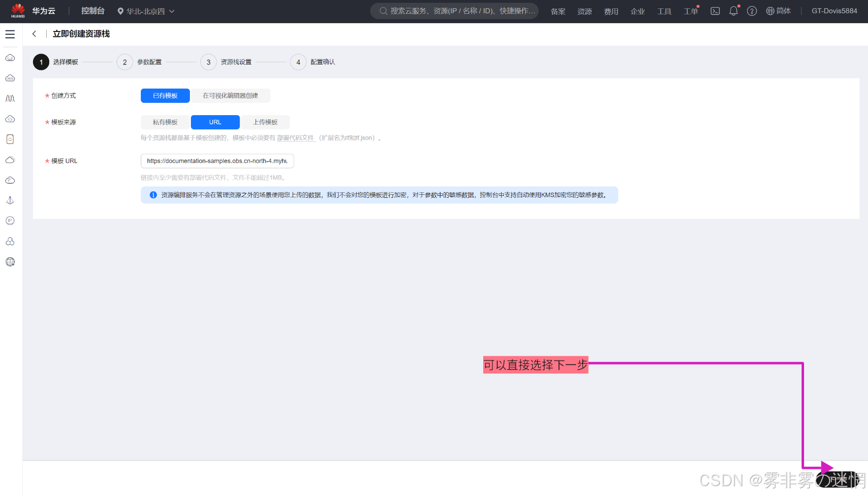This screenshot has width=868, height=495.
Task: Open the 备案 menu in top bar
Action: click(x=558, y=11)
